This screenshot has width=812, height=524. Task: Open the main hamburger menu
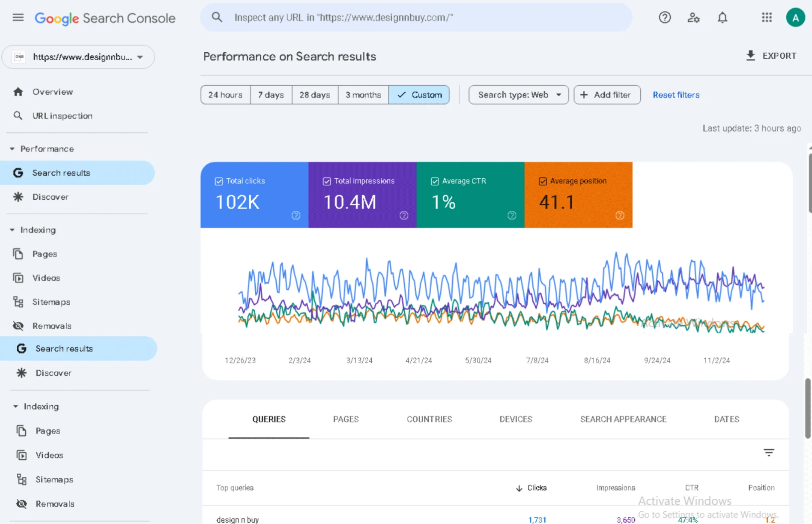[x=18, y=18]
